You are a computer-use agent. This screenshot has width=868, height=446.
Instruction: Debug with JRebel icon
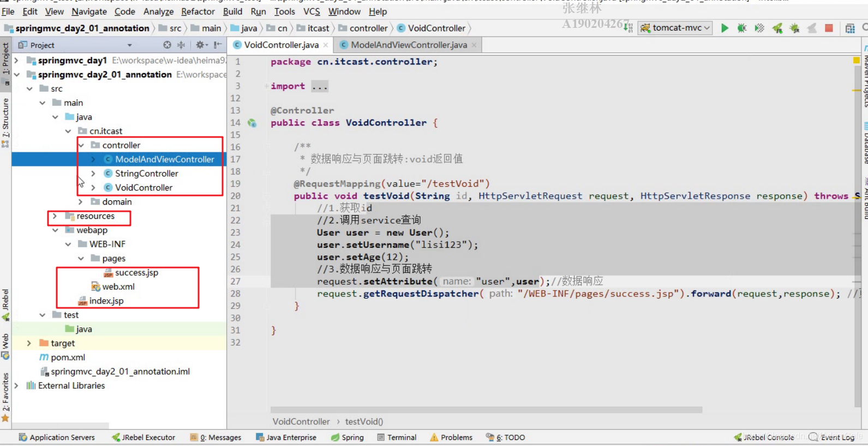click(795, 28)
